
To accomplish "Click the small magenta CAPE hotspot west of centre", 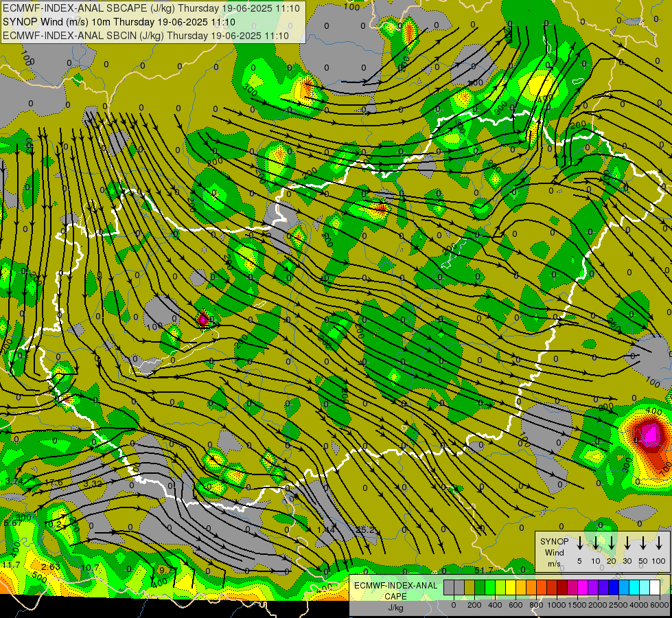I will 203,319.
